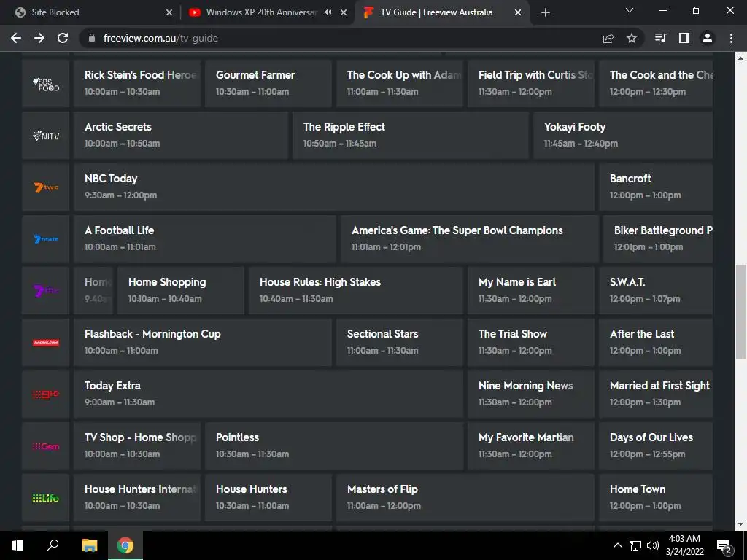Click the Chrome taskbar icon
Viewport: 747px width, 560px height.
click(125, 545)
